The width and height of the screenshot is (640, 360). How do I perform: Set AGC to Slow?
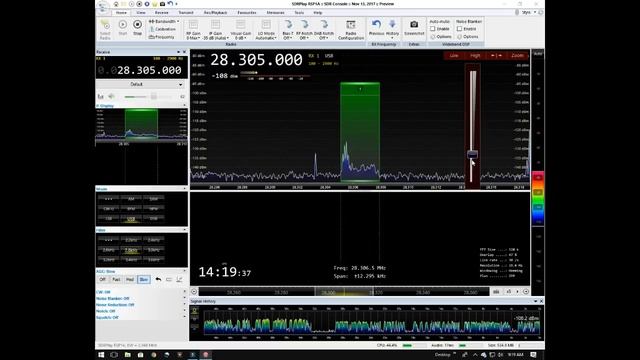(x=144, y=280)
